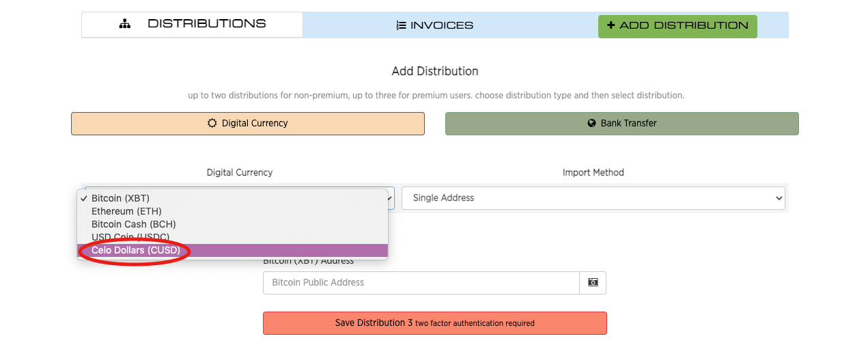Click the list icon beside Invoices
The height and width of the screenshot is (356, 868).
[x=402, y=25]
